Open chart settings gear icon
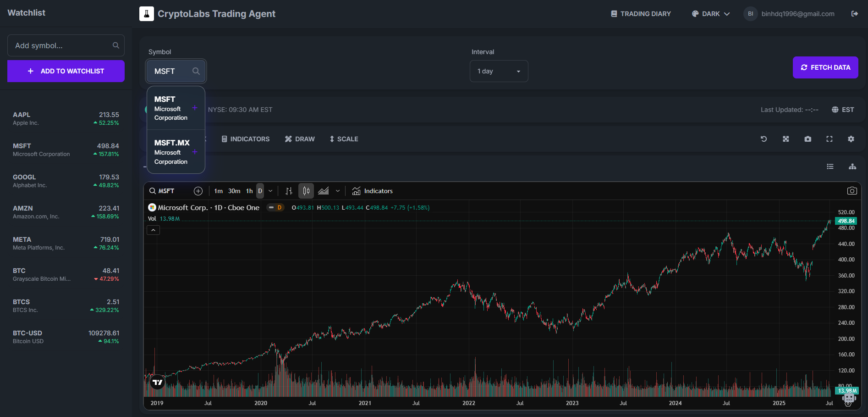Image resolution: width=868 pixels, height=417 pixels. [x=851, y=139]
